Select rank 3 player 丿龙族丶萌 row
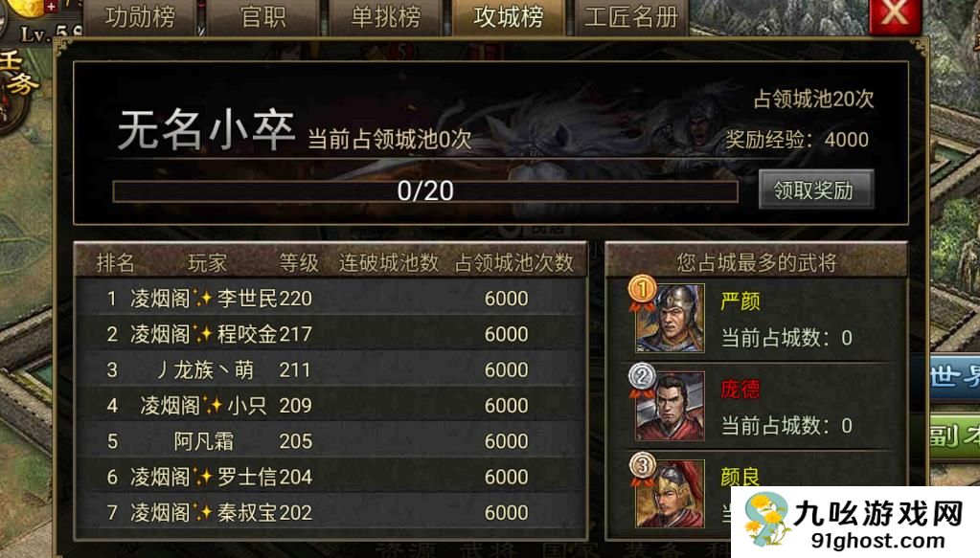 (x=331, y=369)
